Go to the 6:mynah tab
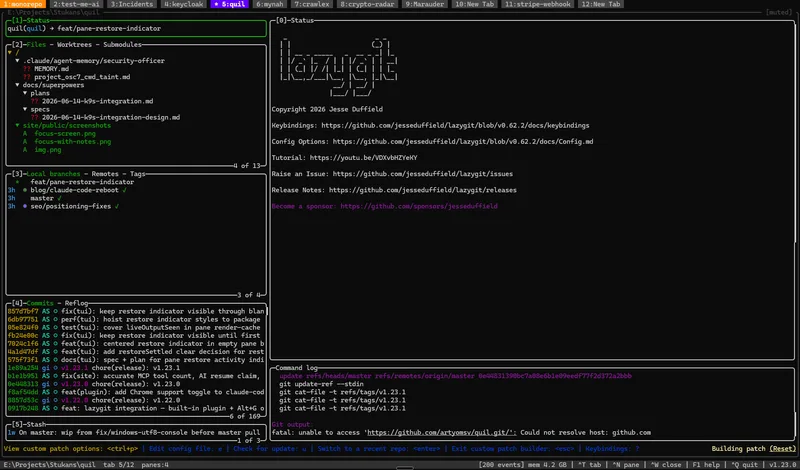 271,4
